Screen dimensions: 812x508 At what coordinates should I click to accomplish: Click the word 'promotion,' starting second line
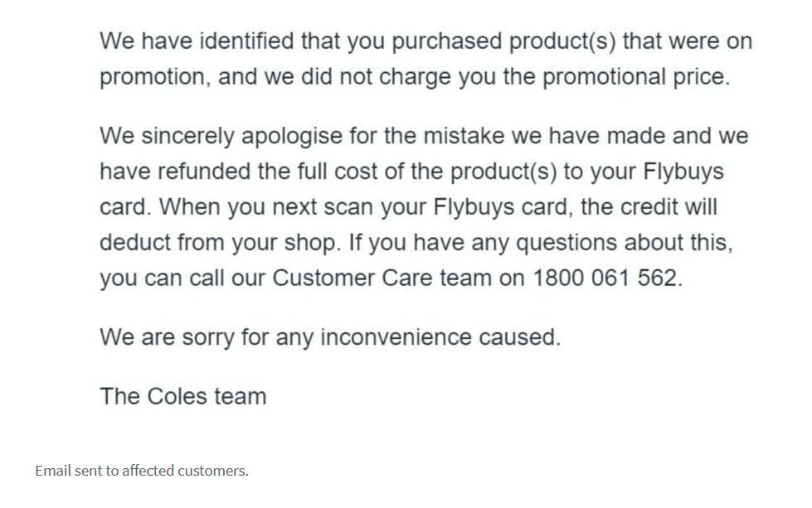(146, 77)
